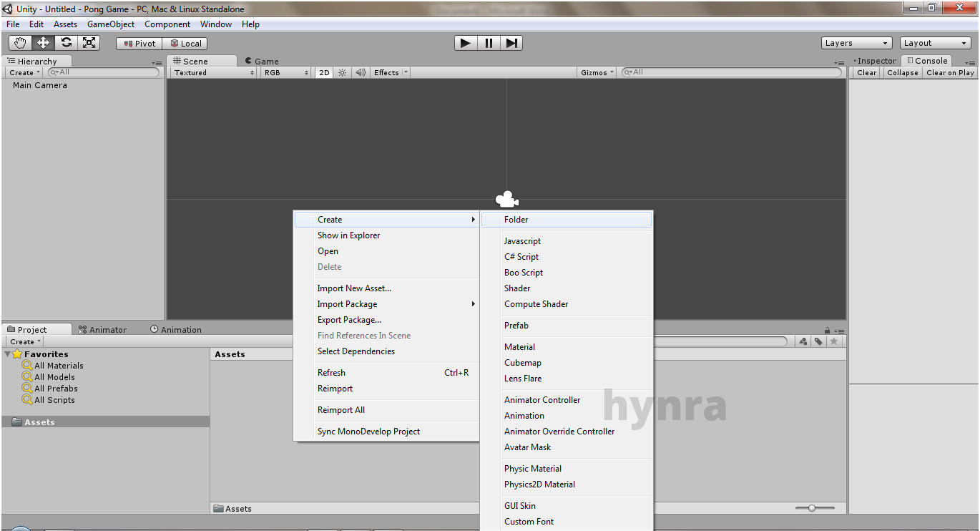The width and height of the screenshot is (980, 531).
Task: Click Sync MonoDevelop Project
Action: (387, 432)
